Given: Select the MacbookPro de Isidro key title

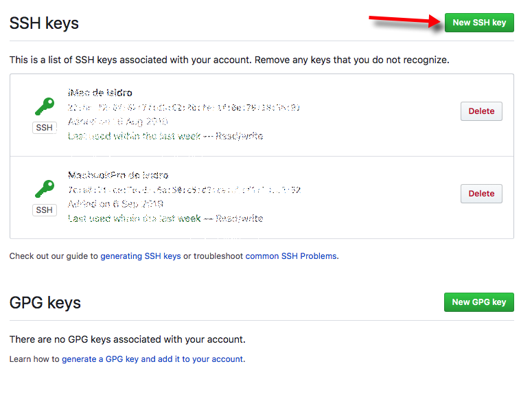Looking at the screenshot, I should click(118, 175).
